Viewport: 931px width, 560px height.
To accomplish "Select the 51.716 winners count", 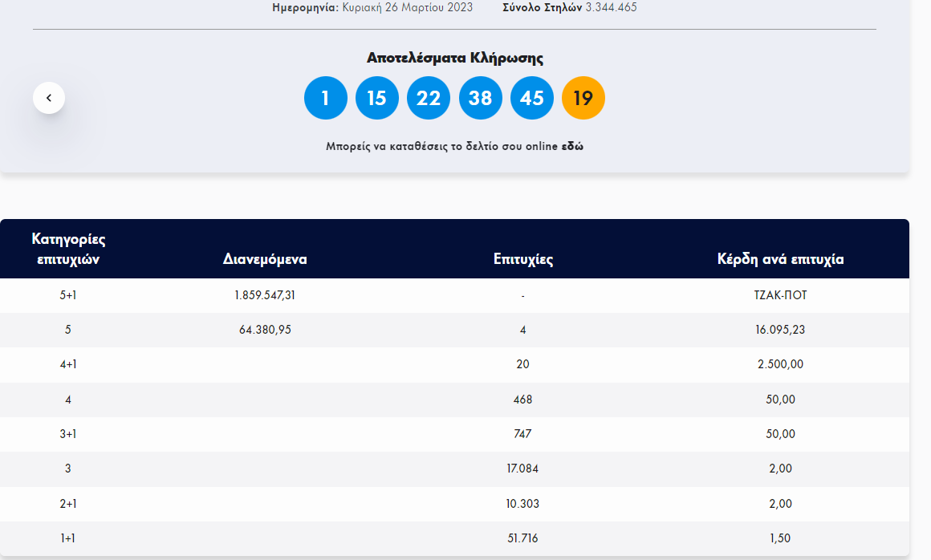I will (522, 538).
